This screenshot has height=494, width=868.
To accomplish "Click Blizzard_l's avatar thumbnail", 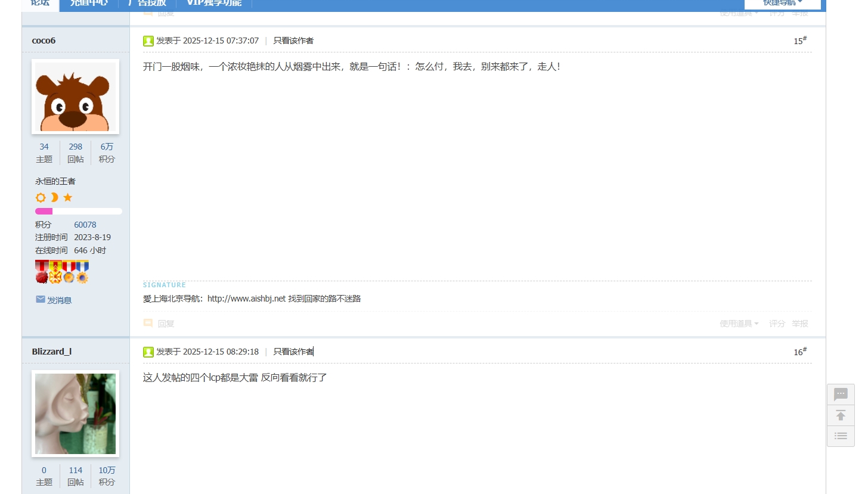I will click(x=75, y=414).
